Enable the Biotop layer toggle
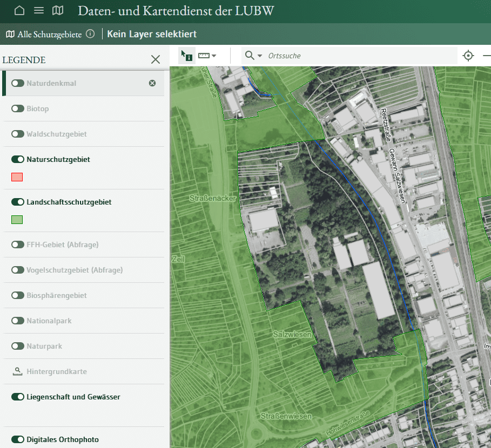Screen dimensions: 491x448 (x=18, y=108)
